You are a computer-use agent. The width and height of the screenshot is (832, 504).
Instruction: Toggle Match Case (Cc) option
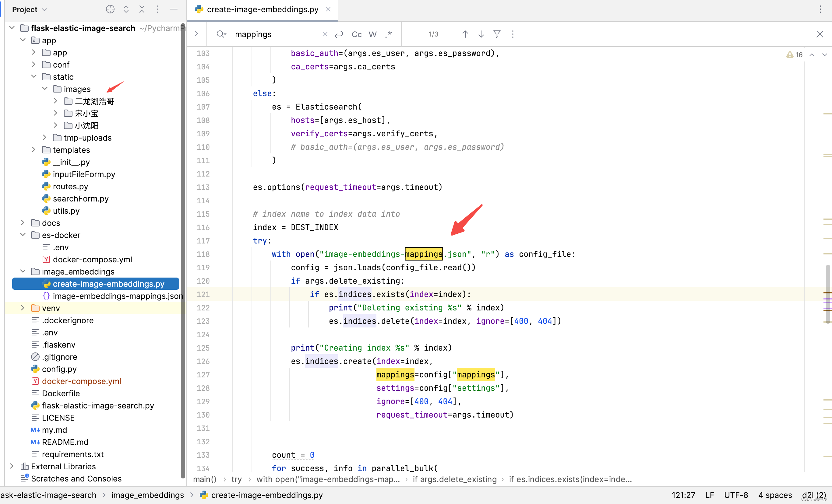357,34
